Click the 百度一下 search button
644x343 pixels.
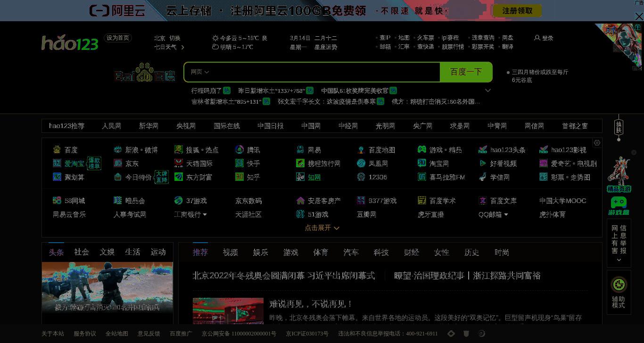[x=466, y=72]
